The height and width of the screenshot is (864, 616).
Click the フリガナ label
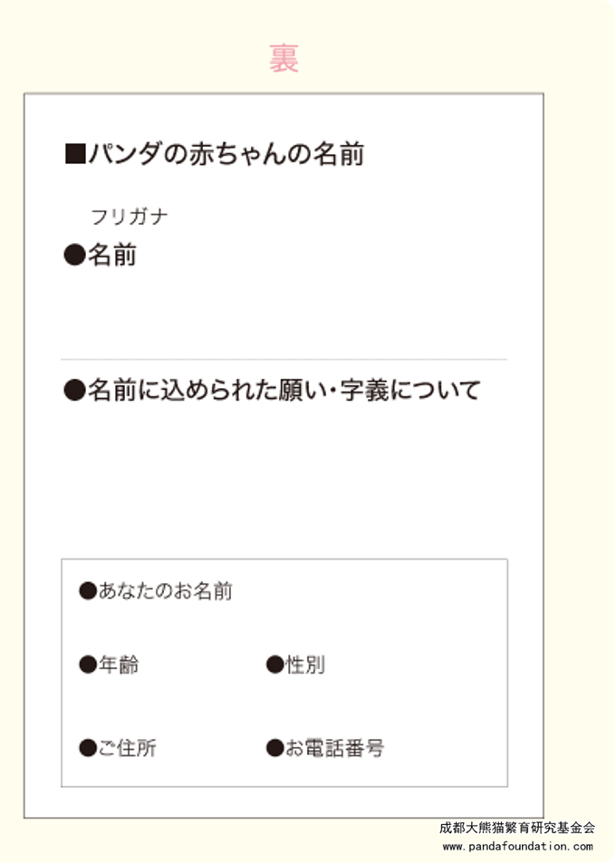[x=130, y=217]
